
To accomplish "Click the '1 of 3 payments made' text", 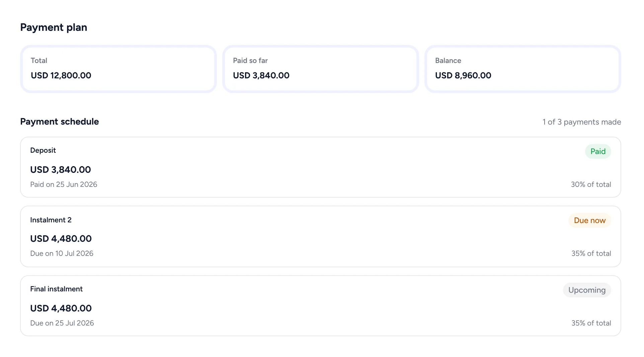I will 582,122.
